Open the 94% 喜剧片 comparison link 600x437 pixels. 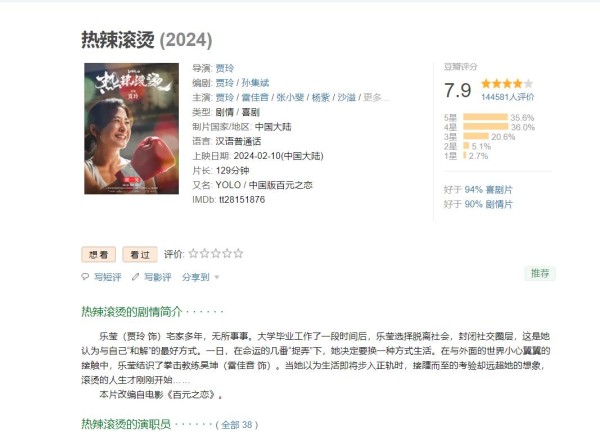tap(488, 190)
